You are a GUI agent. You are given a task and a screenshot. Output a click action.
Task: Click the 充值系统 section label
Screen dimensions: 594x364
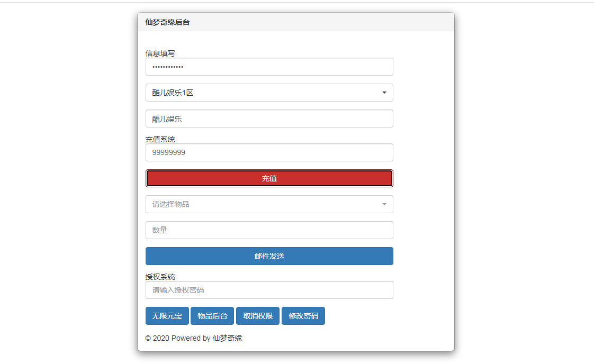[160, 139]
